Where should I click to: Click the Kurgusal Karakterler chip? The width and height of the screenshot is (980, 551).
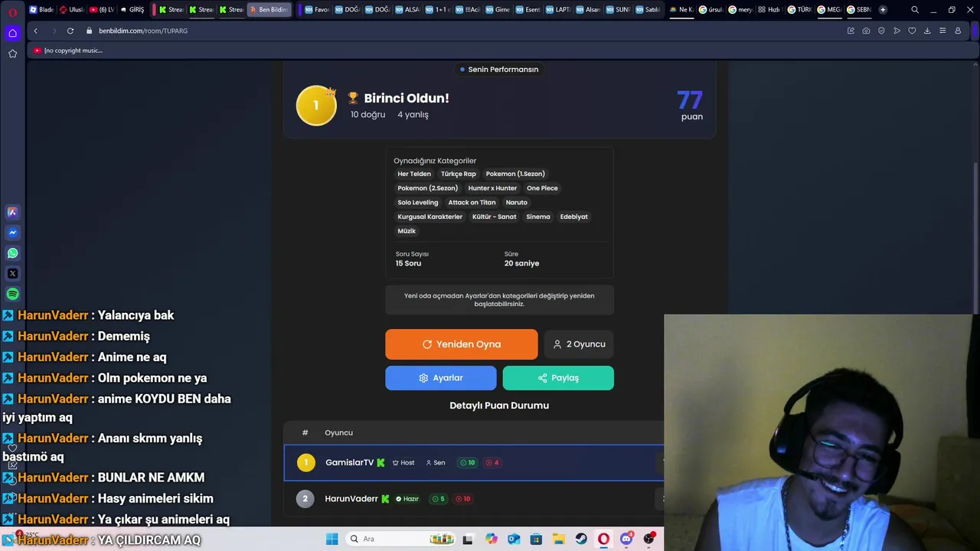[430, 217]
